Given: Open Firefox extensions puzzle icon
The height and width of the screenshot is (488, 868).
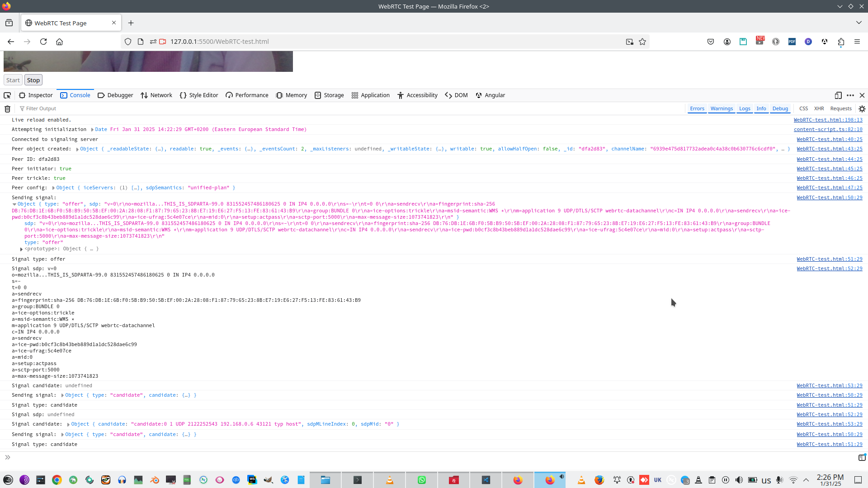Looking at the screenshot, I should [841, 42].
